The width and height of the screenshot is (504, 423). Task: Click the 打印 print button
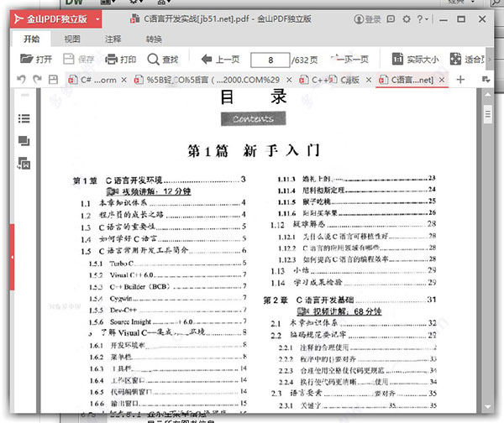pyautogui.click(x=121, y=60)
